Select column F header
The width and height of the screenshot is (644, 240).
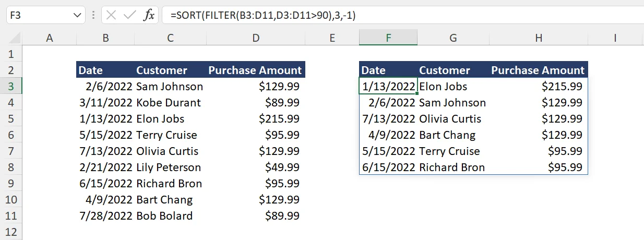[388, 38]
